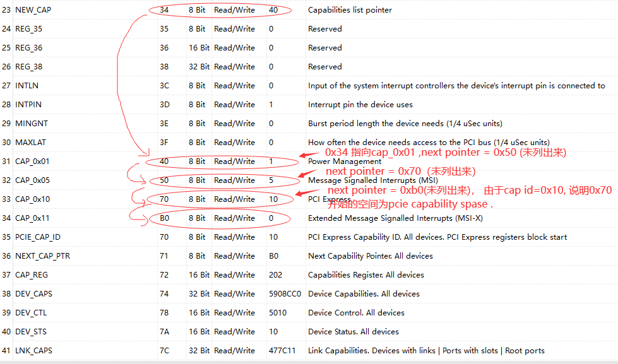This screenshot has height=364, width=618.
Task: Click row number 29 for MINGNT
Action: point(6,123)
